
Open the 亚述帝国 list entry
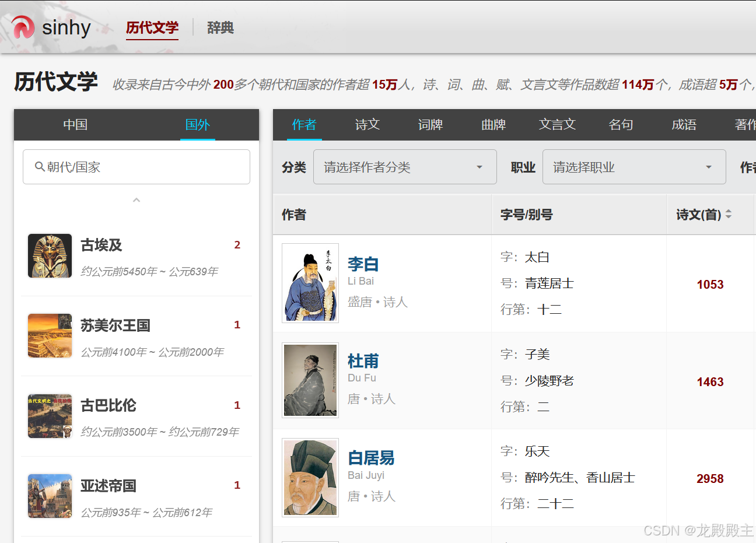click(136, 496)
